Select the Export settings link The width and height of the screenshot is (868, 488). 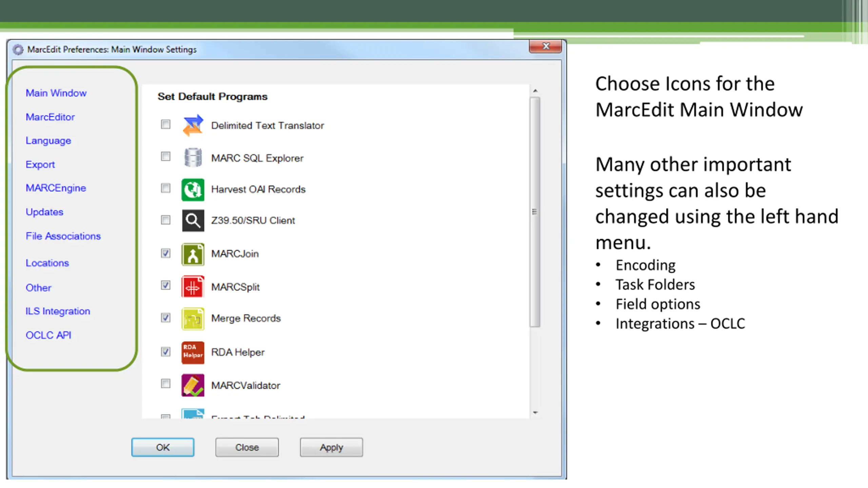pyautogui.click(x=40, y=165)
